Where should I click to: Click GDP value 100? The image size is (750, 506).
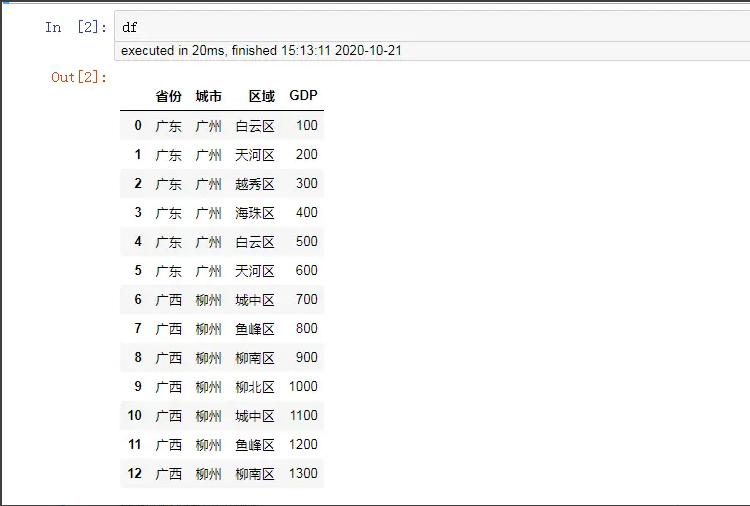click(307, 125)
